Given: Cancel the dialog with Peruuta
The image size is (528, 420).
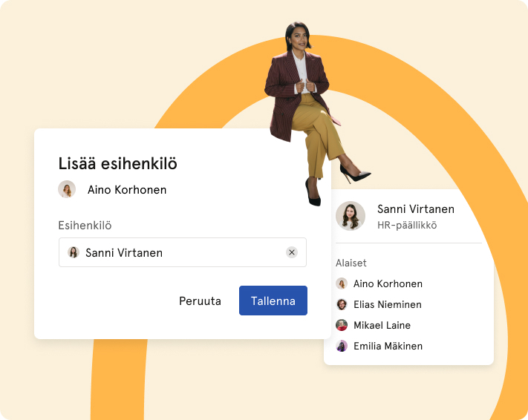Looking at the screenshot, I should tap(200, 301).
